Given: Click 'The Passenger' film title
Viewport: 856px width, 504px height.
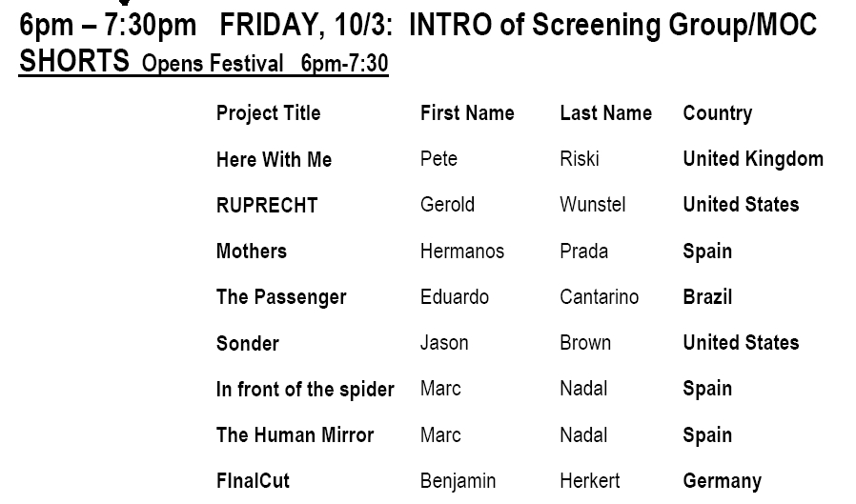Looking at the screenshot, I should click(280, 297).
